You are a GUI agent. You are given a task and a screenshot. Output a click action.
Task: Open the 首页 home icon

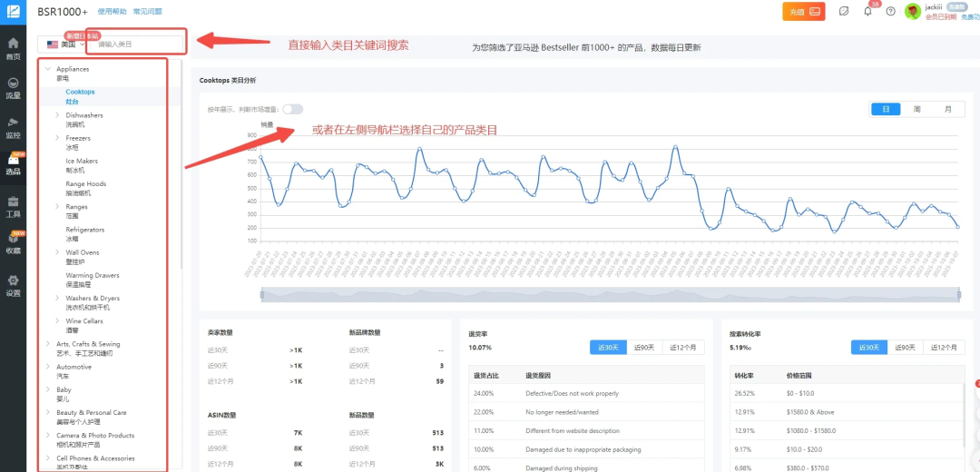[13, 44]
